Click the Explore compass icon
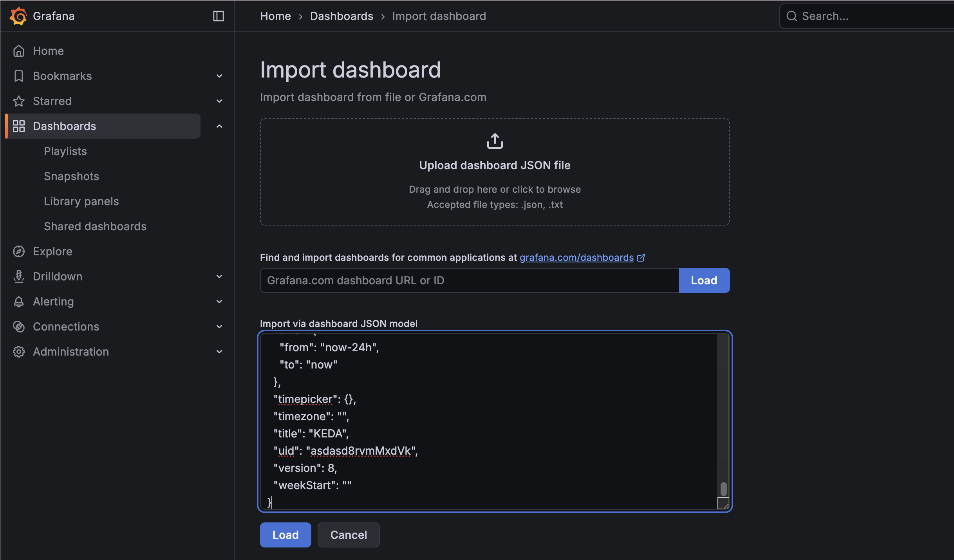The image size is (954, 560). tap(19, 251)
